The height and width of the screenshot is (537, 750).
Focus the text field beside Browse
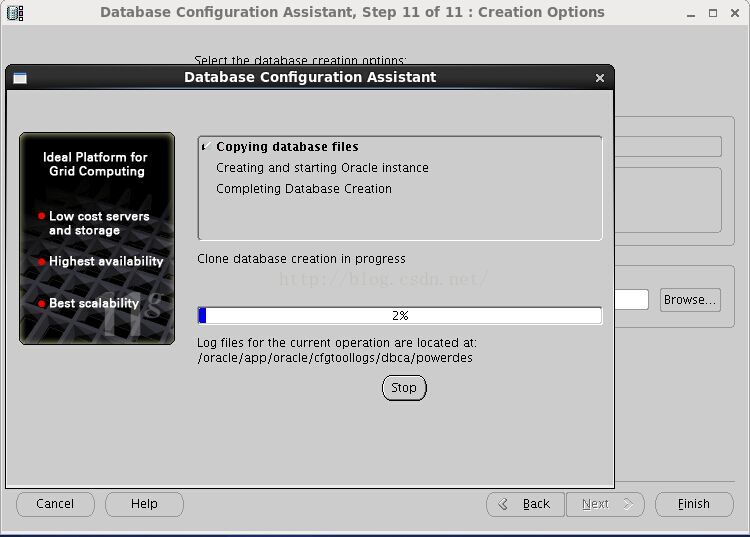click(631, 300)
